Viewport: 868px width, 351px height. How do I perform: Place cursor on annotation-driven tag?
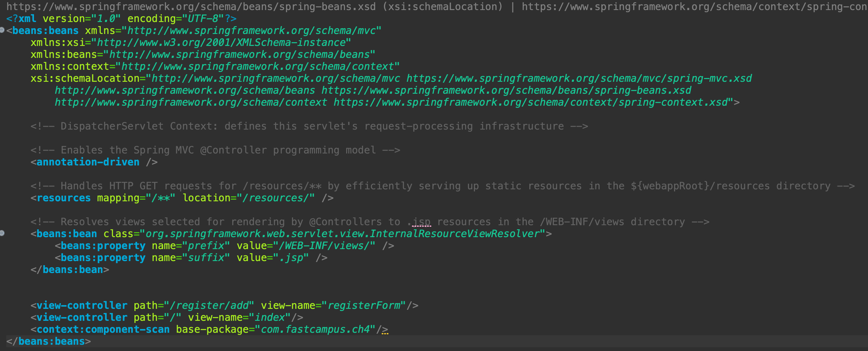coord(87,162)
